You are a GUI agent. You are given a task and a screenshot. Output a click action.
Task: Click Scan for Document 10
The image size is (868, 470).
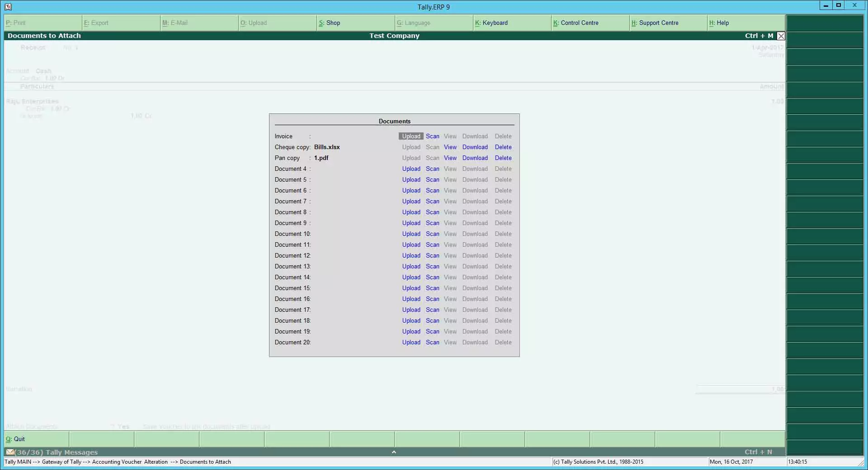click(x=432, y=234)
